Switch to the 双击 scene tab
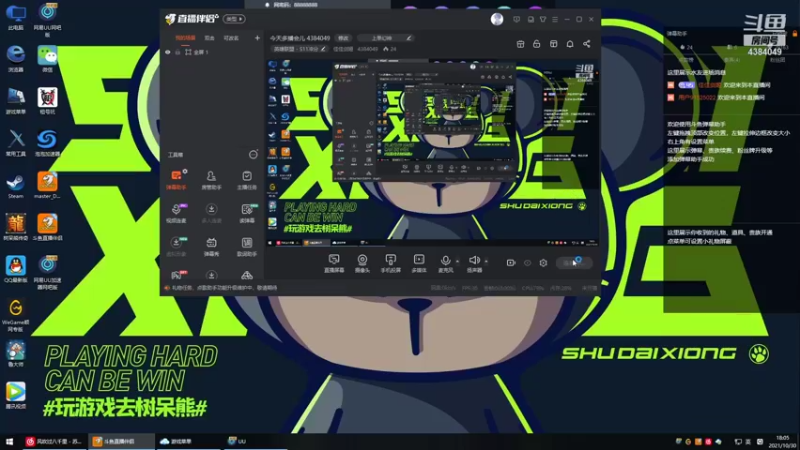This screenshot has height=450, width=800. [210, 38]
